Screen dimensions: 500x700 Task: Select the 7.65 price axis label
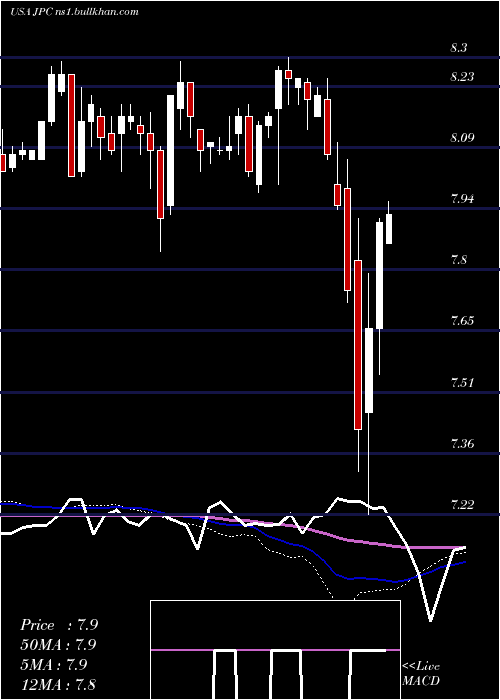pyautogui.click(x=462, y=321)
